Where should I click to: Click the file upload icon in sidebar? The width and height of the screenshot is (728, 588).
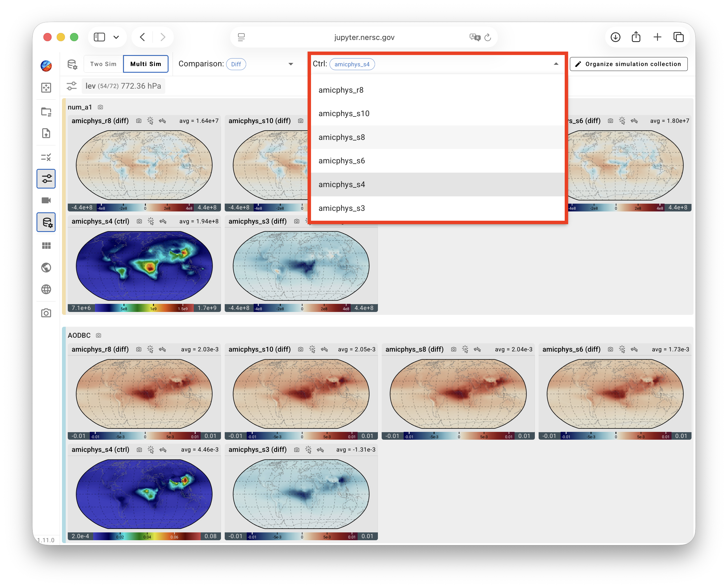(x=46, y=133)
